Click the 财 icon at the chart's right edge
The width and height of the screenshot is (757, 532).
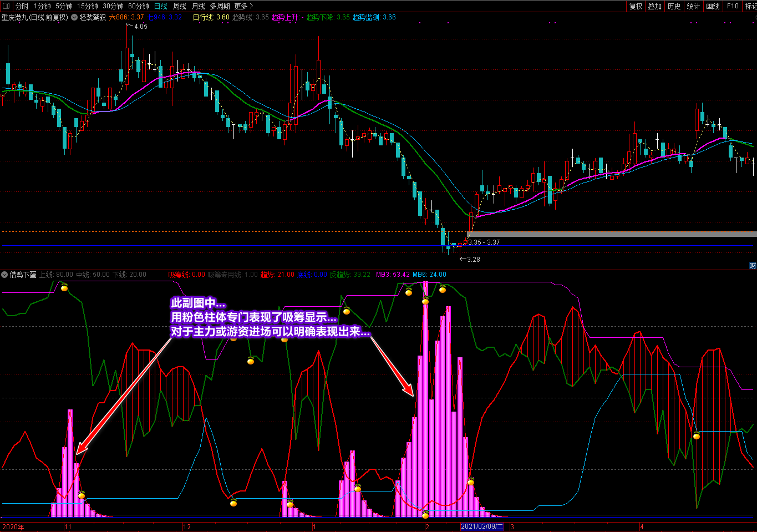[x=753, y=266]
